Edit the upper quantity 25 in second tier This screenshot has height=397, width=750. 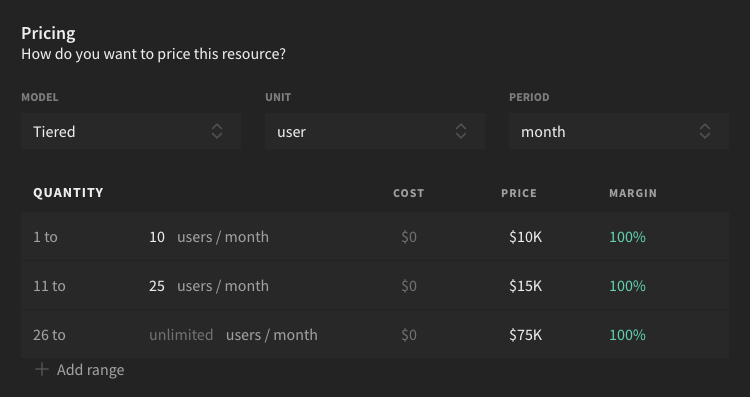coord(157,286)
